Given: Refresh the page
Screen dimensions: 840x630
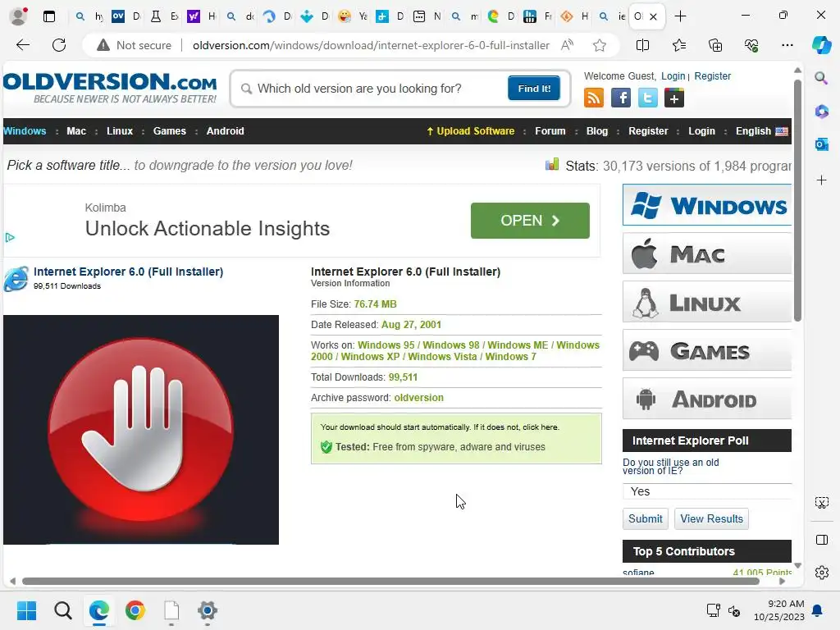Looking at the screenshot, I should 59,45.
